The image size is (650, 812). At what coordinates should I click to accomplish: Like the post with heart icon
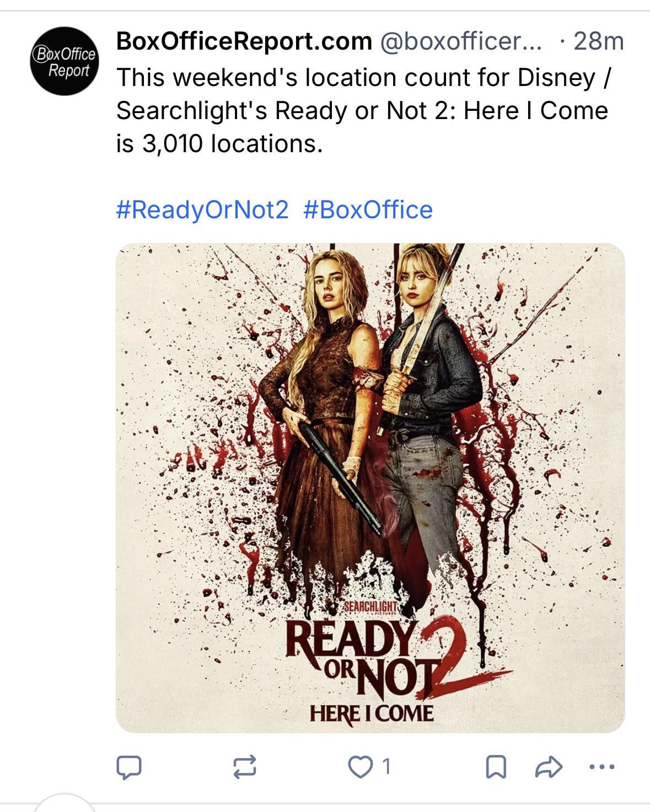(361, 767)
